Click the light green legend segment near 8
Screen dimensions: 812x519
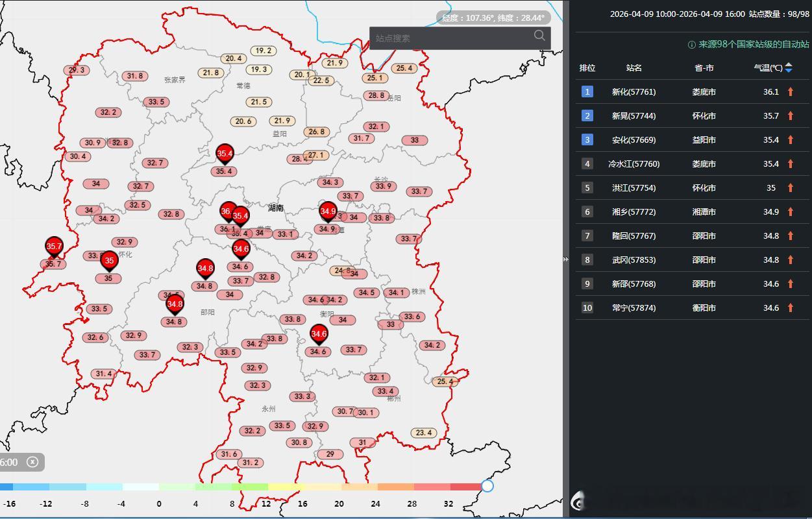point(250,487)
